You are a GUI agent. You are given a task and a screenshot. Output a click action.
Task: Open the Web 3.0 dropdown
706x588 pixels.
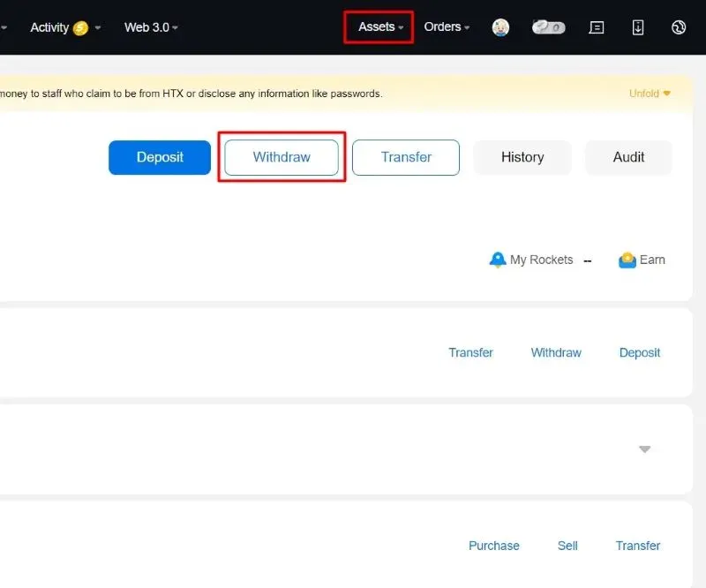pos(148,27)
